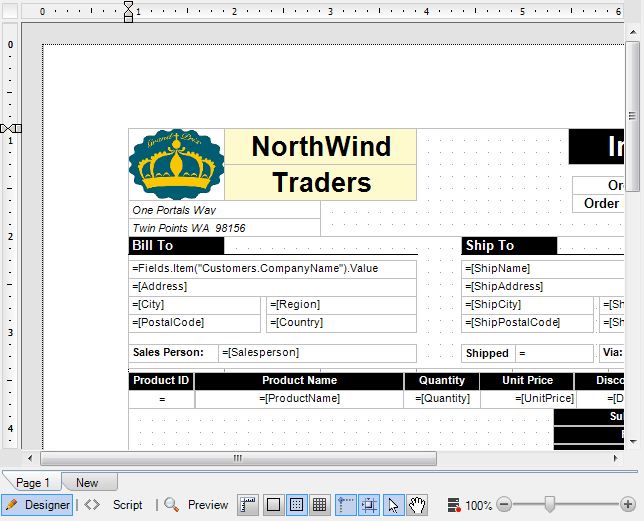
Task: Toggle the ruler dimension lines button
Action: [248, 505]
